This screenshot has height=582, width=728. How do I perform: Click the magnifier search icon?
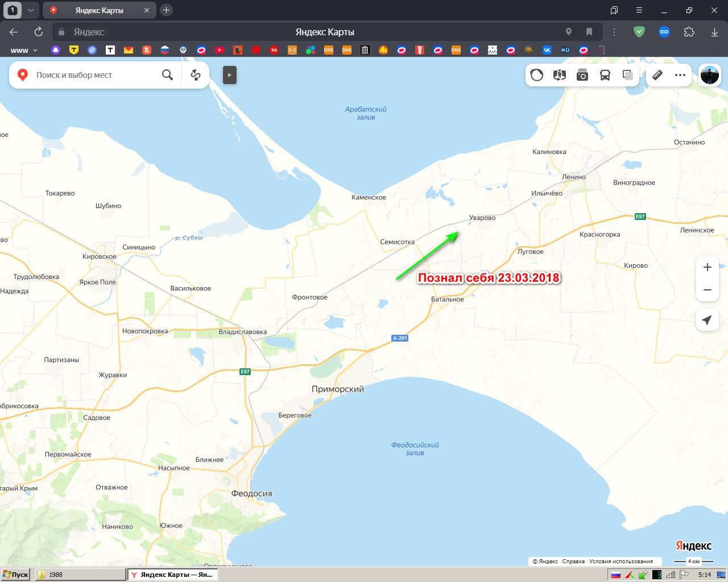167,75
